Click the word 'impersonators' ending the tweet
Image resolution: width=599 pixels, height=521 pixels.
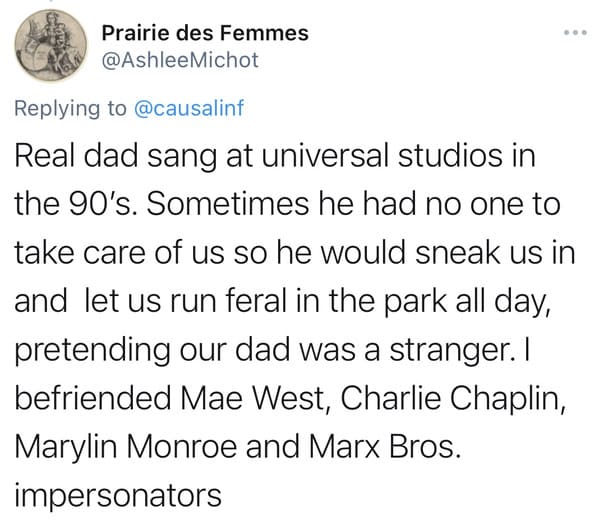118,496
